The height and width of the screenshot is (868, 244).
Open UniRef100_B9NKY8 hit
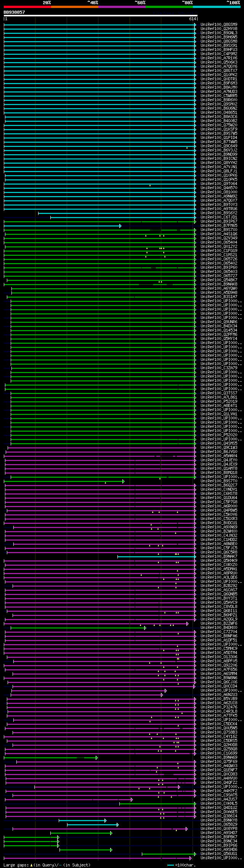click(x=219, y=820)
